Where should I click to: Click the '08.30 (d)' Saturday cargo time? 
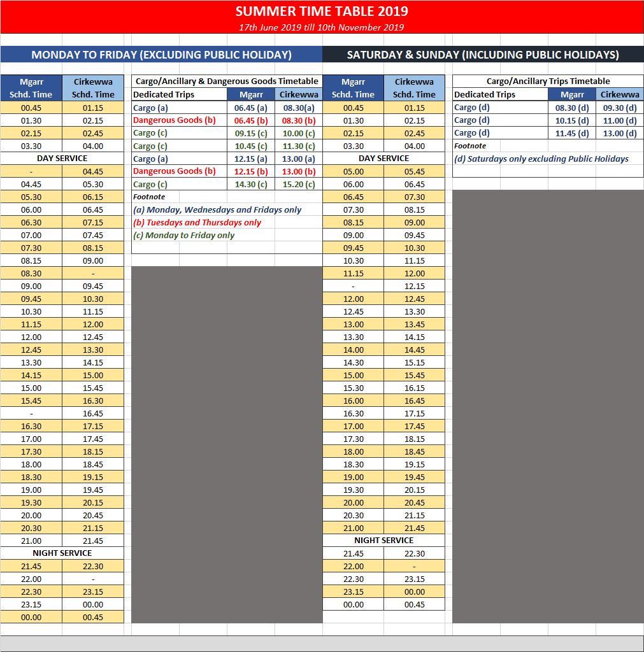(572, 108)
